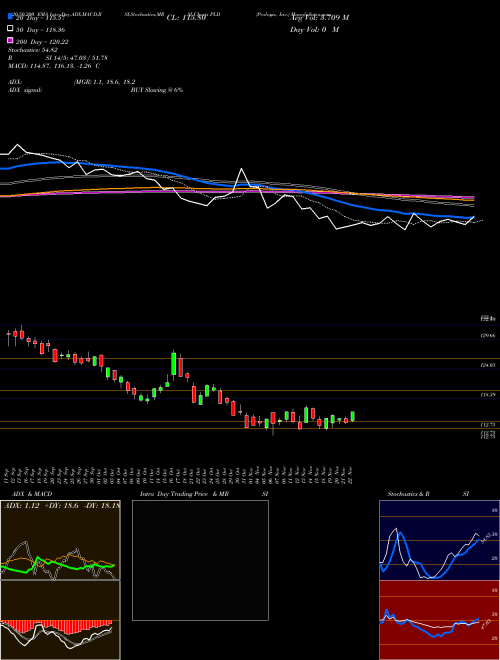The image size is (500, 660).
Task: Select the SI 14/5: 47.03 / 51.78 readout
Action: click(x=77, y=58)
